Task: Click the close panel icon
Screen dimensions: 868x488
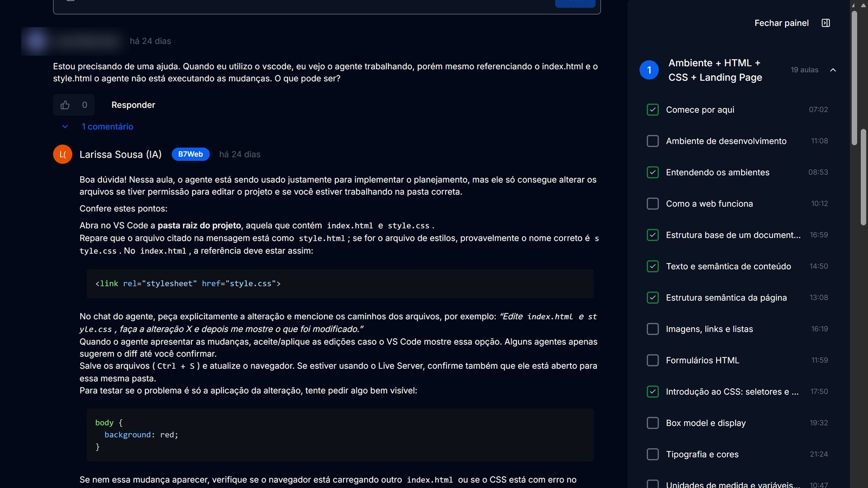Action: tap(826, 23)
